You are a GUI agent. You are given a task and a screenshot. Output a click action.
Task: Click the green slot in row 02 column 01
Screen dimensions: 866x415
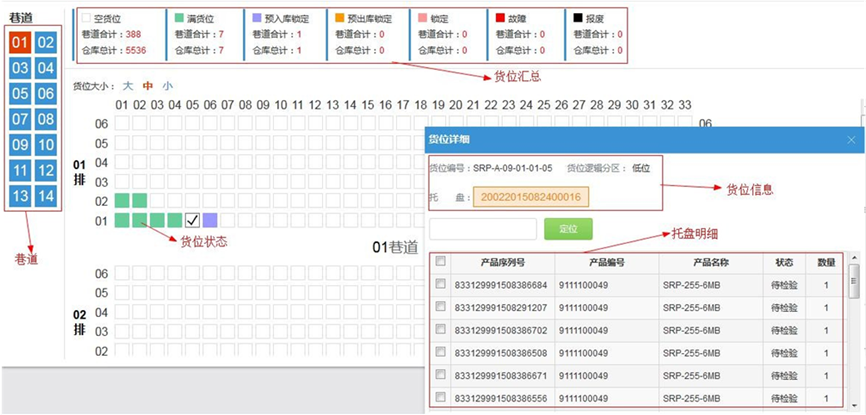[x=123, y=201]
